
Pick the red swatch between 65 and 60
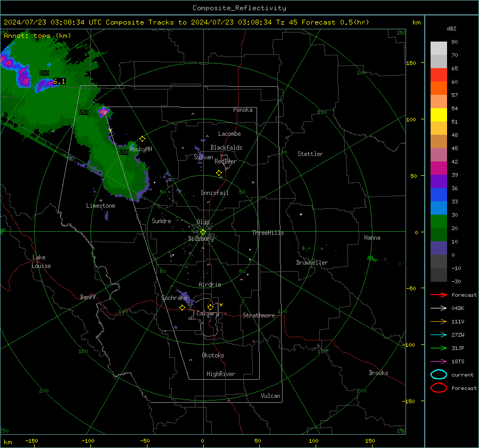coord(439,75)
